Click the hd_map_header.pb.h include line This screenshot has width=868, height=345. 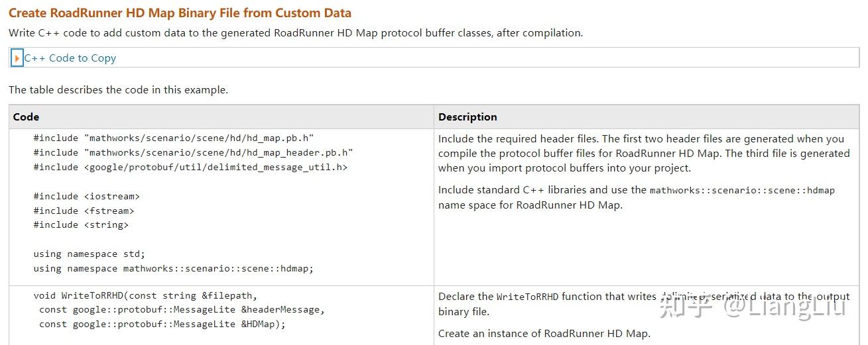pos(193,152)
